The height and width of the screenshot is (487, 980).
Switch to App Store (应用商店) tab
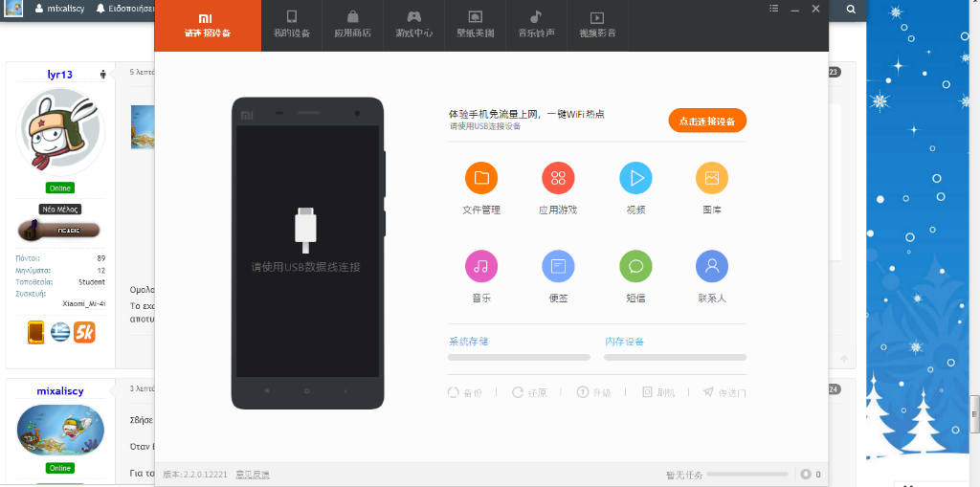[352, 25]
